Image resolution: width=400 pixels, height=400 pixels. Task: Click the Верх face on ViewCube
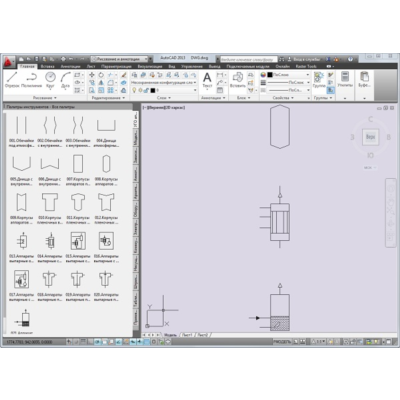click(x=370, y=137)
